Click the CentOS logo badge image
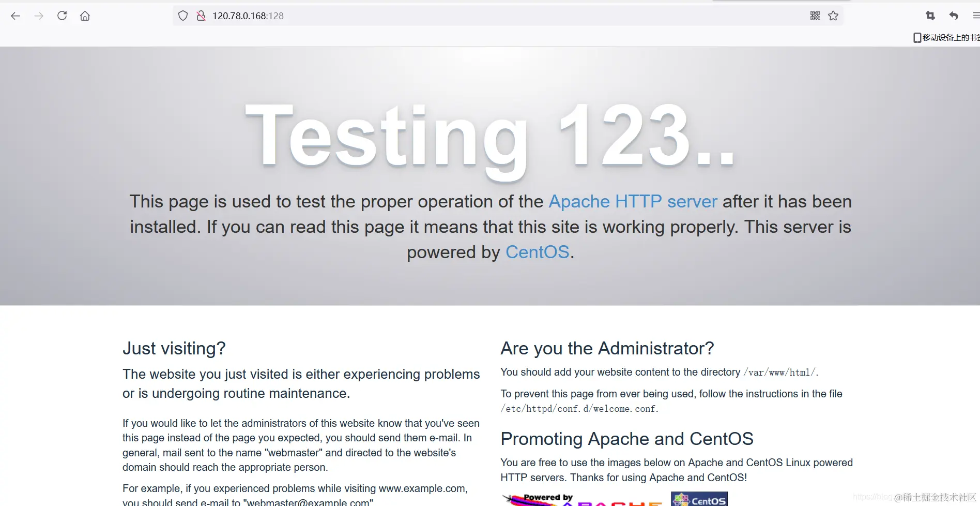The width and height of the screenshot is (980, 506). pyautogui.click(x=699, y=499)
